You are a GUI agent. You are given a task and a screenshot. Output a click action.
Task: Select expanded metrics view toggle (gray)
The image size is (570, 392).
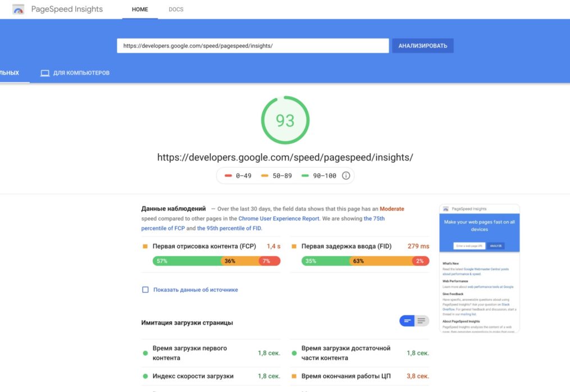tap(422, 321)
